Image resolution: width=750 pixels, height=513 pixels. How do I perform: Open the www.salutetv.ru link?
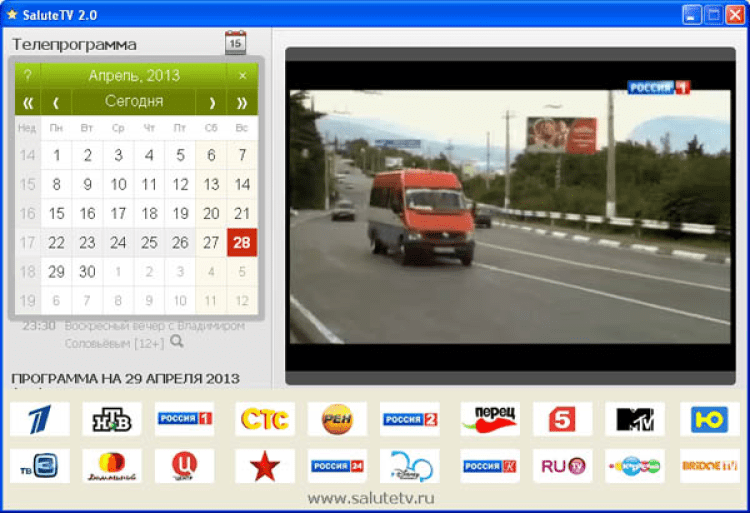[371, 498]
